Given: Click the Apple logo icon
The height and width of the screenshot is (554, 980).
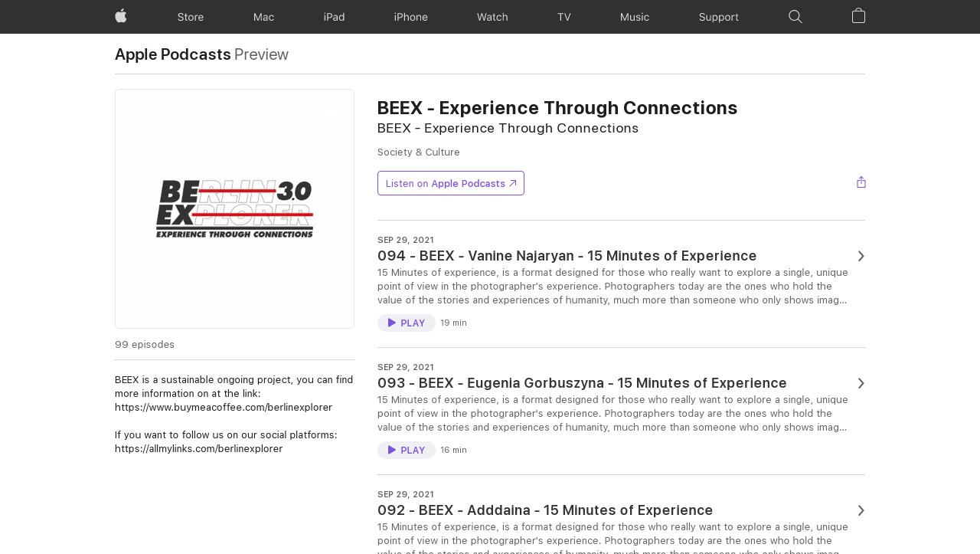Looking at the screenshot, I should tap(121, 16).
